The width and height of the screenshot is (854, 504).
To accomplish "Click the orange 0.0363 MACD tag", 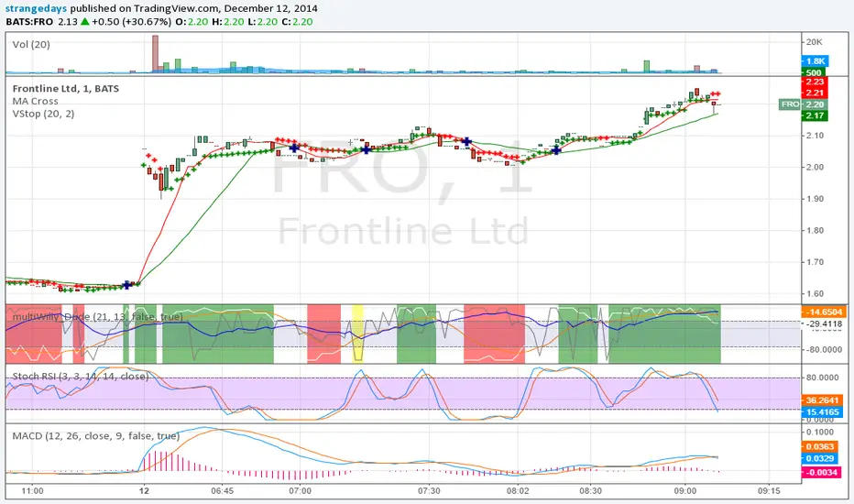I will (x=820, y=447).
